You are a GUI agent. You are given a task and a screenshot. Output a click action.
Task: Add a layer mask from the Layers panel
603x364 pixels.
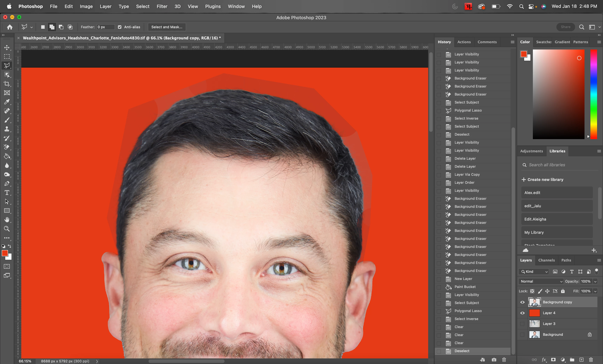point(553,360)
